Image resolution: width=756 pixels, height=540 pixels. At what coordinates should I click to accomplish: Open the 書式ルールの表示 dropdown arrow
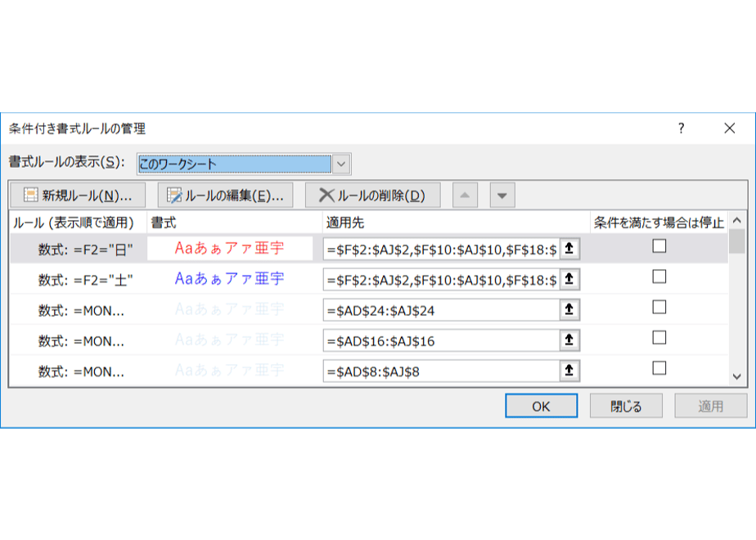coord(341,164)
